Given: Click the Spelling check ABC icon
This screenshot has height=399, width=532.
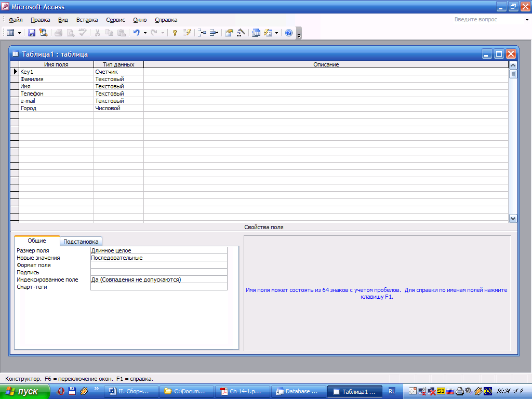Looking at the screenshot, I should 83,33.
